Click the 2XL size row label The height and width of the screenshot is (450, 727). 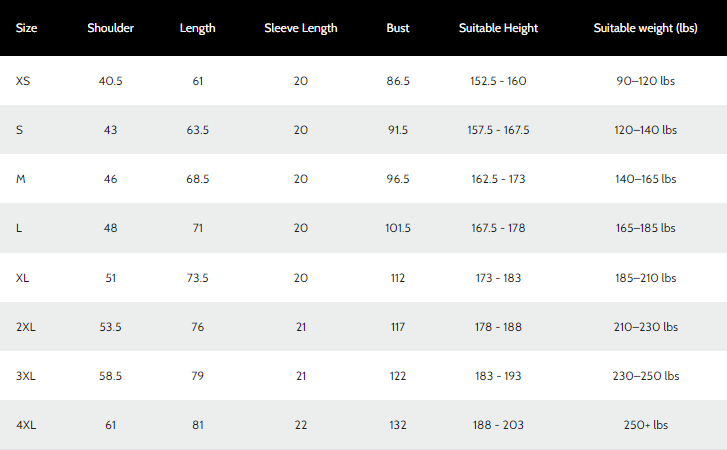[26, 327]
